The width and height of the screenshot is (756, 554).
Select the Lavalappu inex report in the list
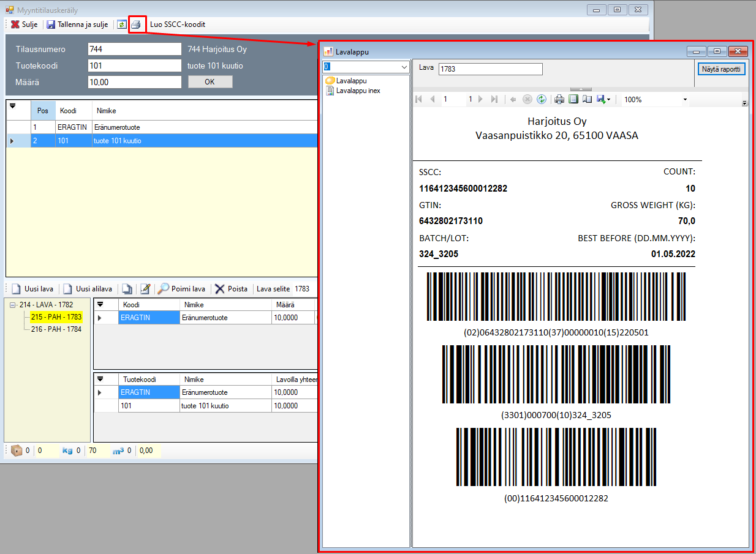point(353,91)
